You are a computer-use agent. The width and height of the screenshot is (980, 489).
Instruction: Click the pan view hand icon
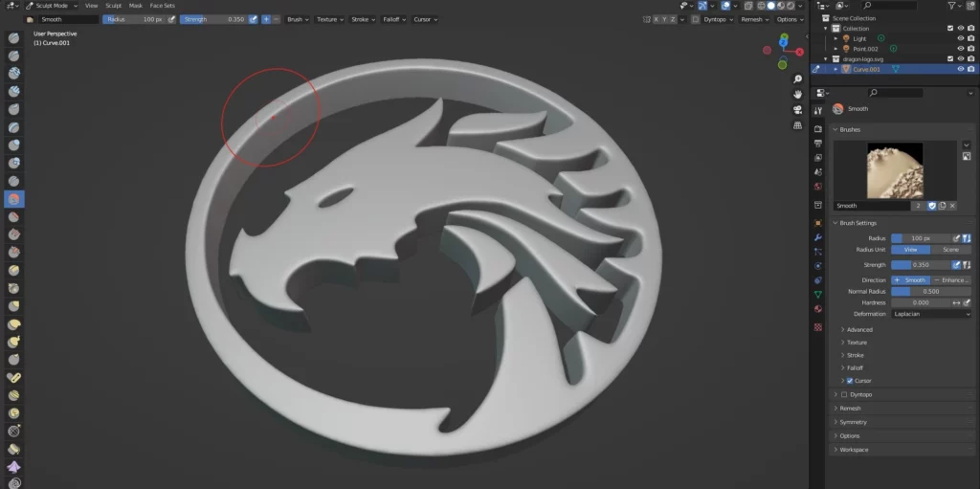pyautogui.click(x=797, y=95)
